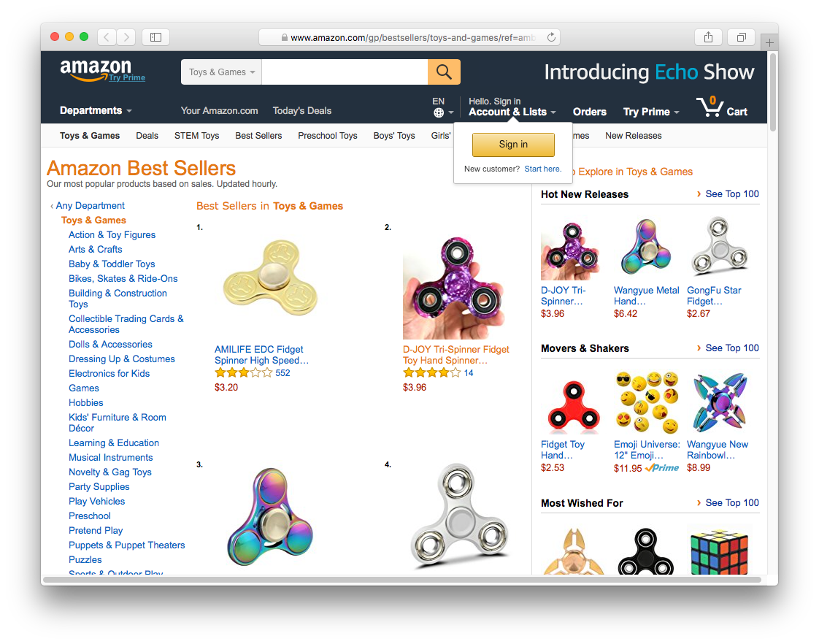Open a new tab with plus icon
The width and height of the screenshot is (819, 644).
[769, 43]
